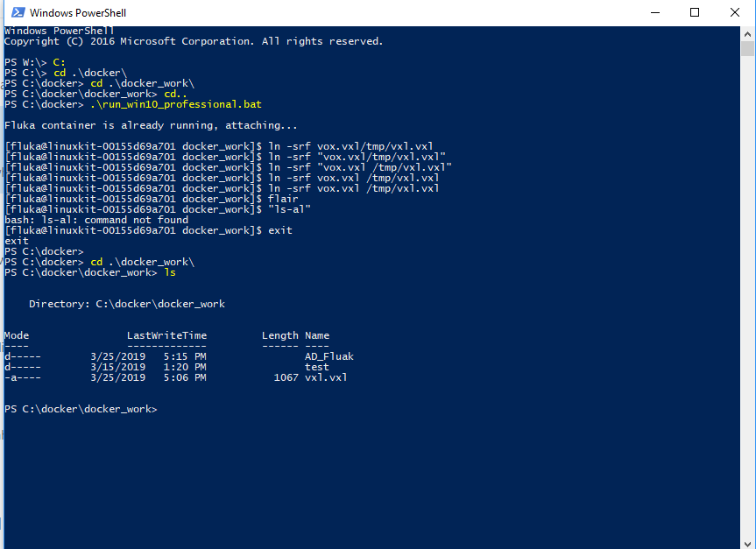
Task: Click the 'Length' column header
Action: 280,335
